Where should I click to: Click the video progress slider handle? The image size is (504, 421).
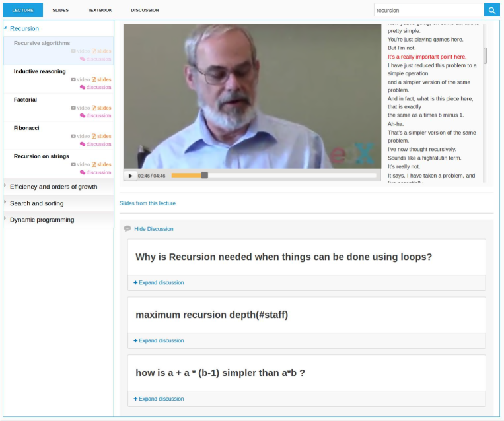[x=204, y=175]
